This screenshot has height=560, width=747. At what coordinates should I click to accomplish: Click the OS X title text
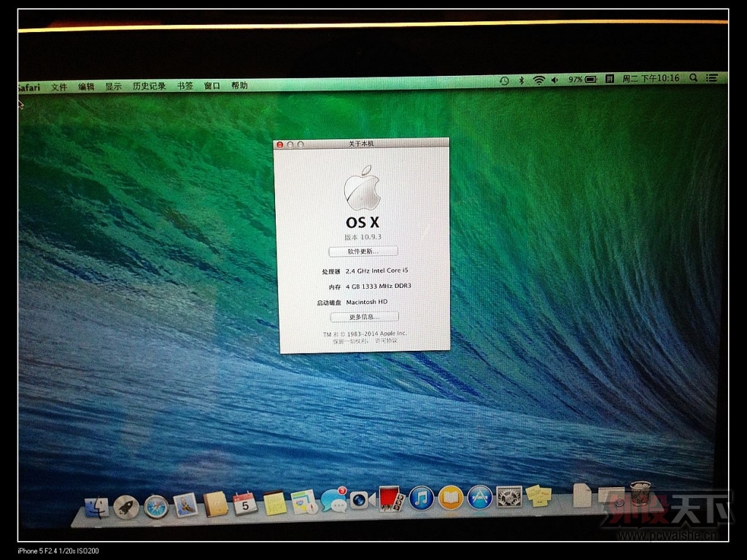click(x=363, y=222)
